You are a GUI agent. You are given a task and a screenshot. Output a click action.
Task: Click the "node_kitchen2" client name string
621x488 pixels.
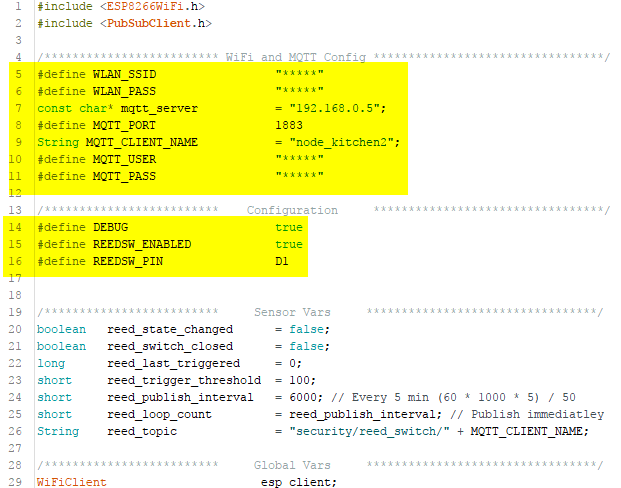tap(341, 142)
